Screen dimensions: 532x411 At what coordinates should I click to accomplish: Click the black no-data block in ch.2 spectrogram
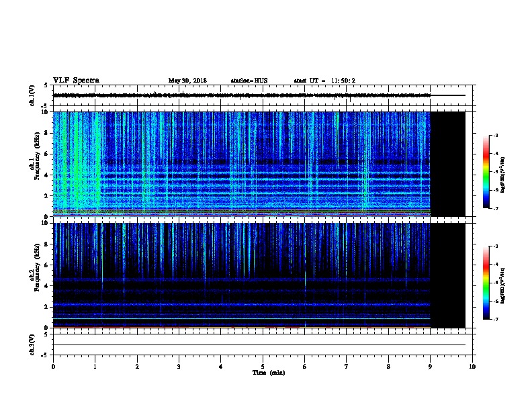click(x=448, y=275)
